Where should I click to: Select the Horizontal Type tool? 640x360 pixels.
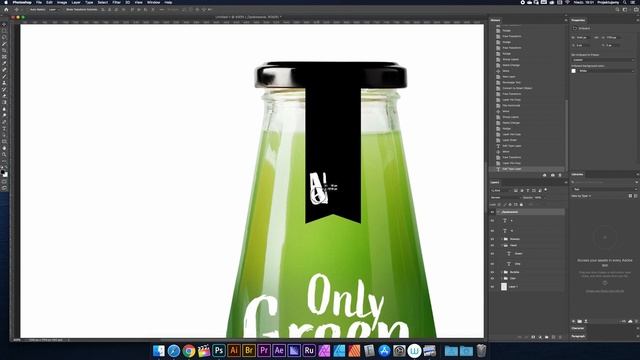point(4,129)
